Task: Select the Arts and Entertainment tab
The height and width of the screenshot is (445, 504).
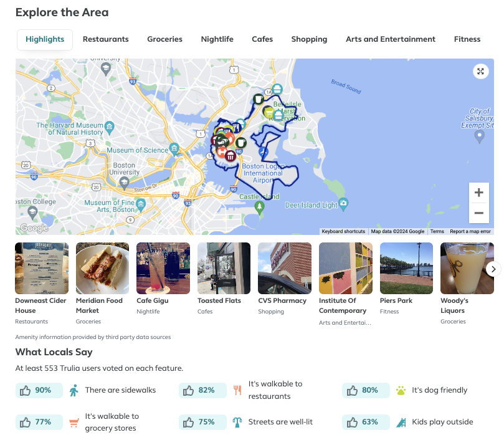Action: tap(390, 39)
